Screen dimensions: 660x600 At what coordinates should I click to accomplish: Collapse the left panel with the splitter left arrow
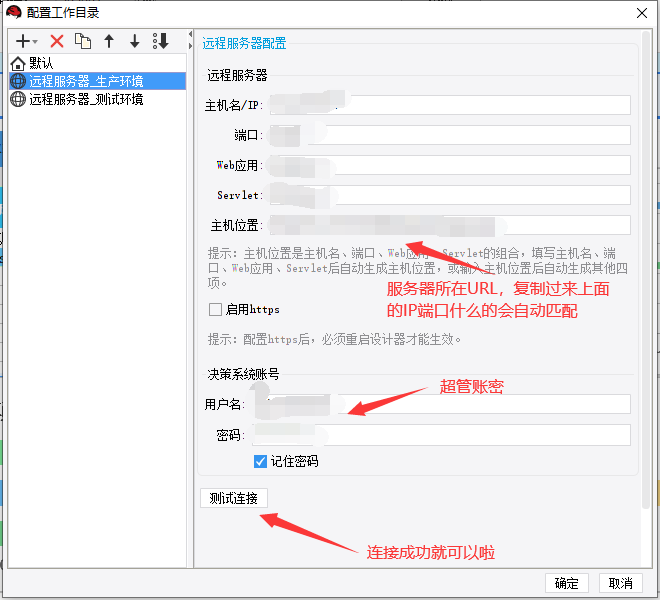190,34
